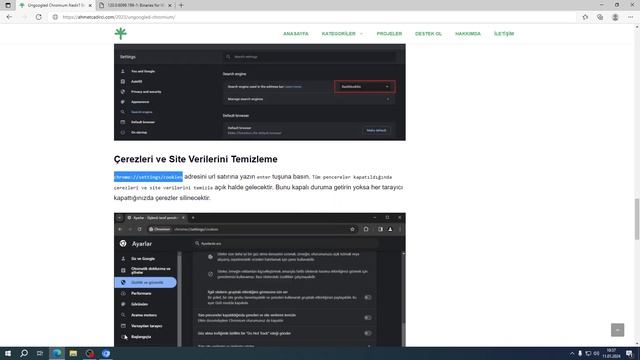Open the volume tray icon
This screenshot has width=640, height=360.
pos(596,353)
